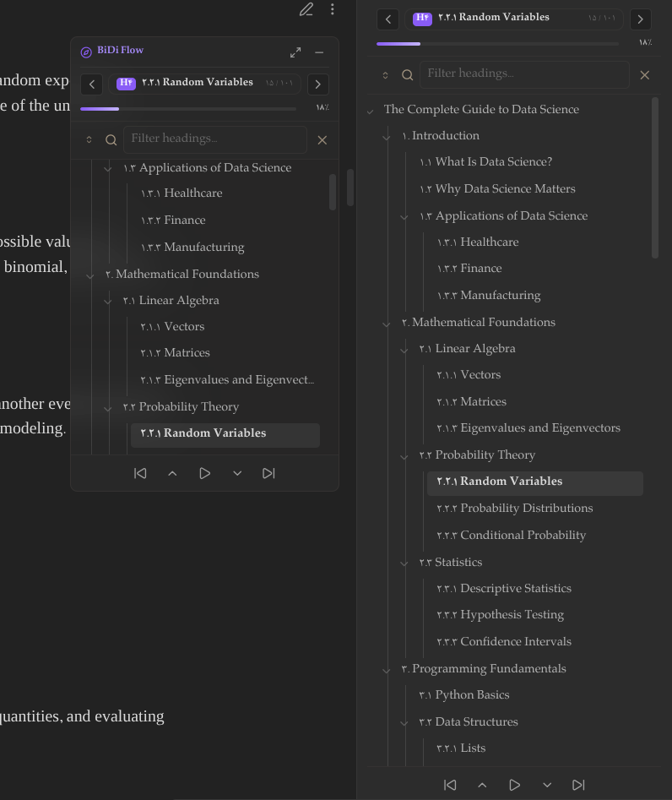This screenshot has width=672, height=800.
Task: Clear the filter in sidebar panel
Action: [x=644, y=75]
